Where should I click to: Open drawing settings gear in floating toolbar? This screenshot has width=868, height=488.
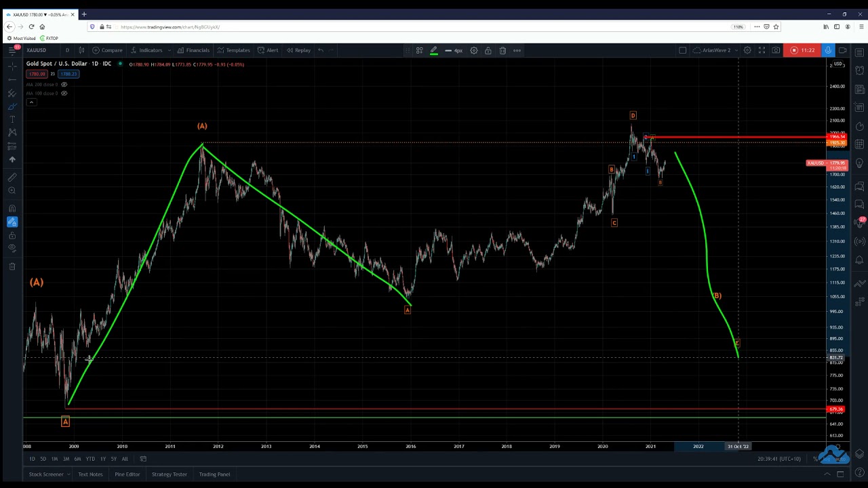[474, 50]
